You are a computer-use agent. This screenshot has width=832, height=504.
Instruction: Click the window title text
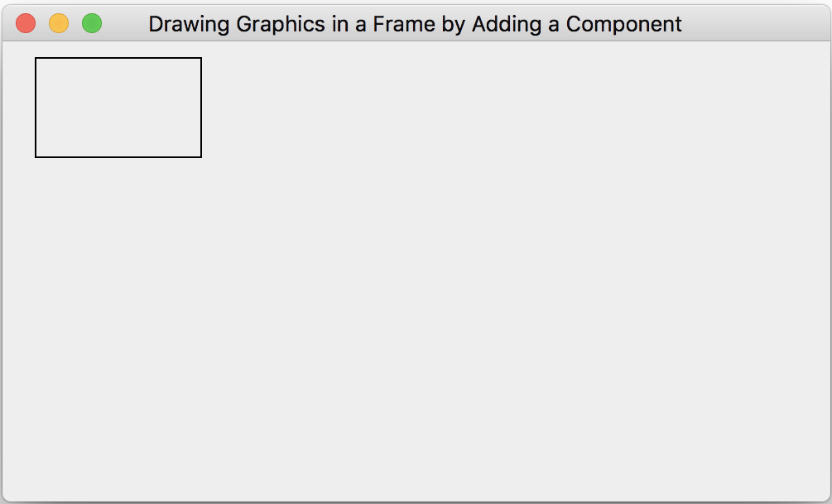point(415,24)
